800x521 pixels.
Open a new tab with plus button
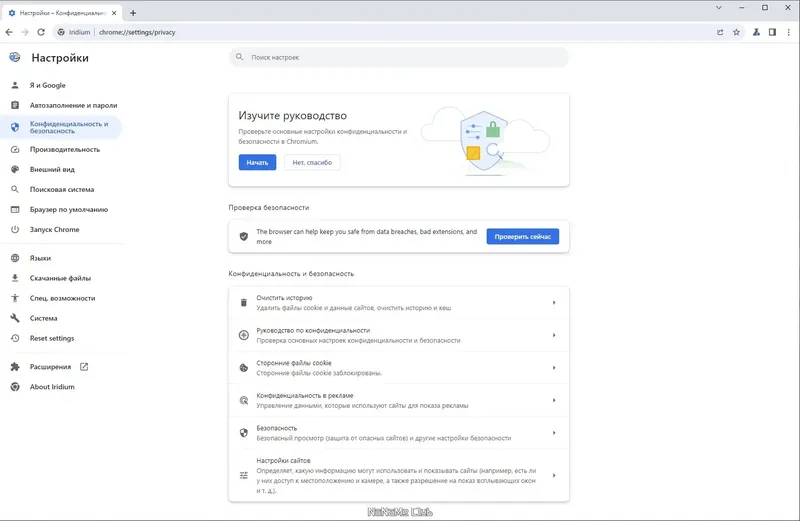point(133,13)
